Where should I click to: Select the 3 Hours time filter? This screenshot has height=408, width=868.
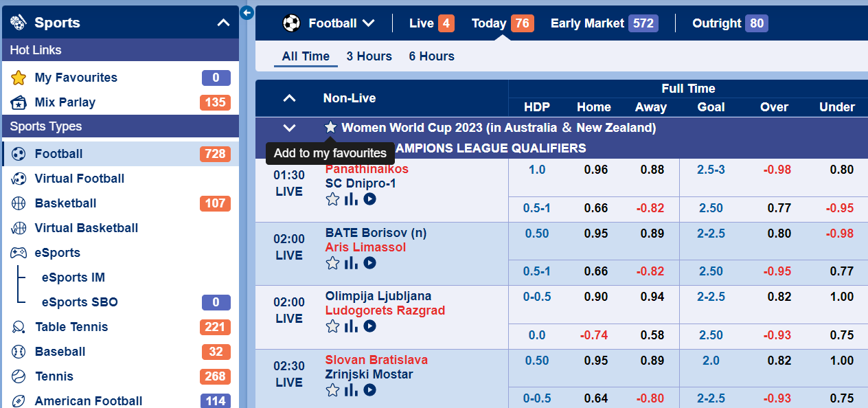click(x=369, y=56)
